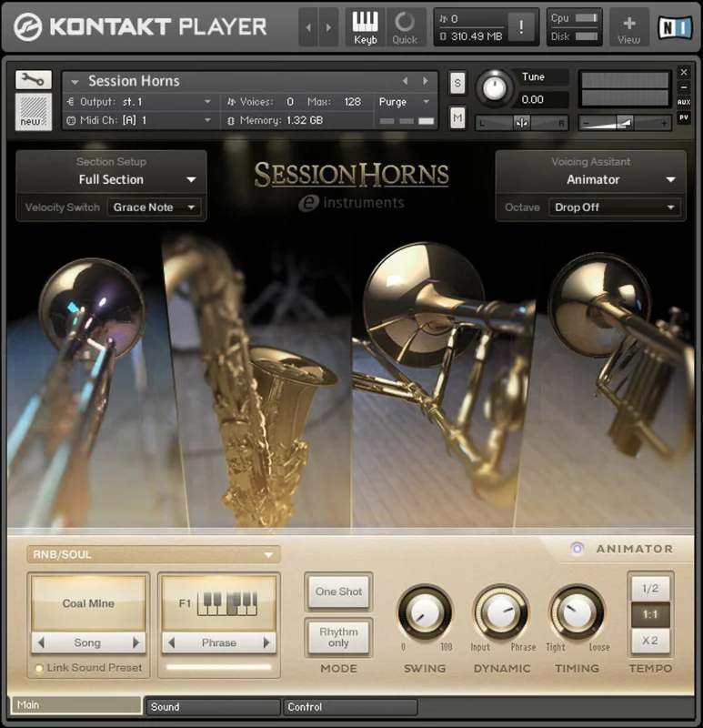Open the Purge dropdown menu
703x728 pixels.
coord(404,102)
